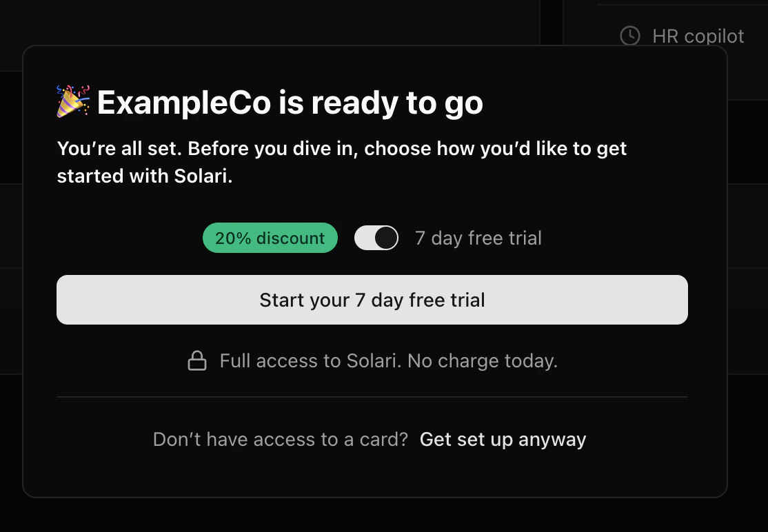The width and height of the screenshot is (768, 532).
Task: Click the Full access to Solari text
Action: pyautogui.click(x=388, y=360)
